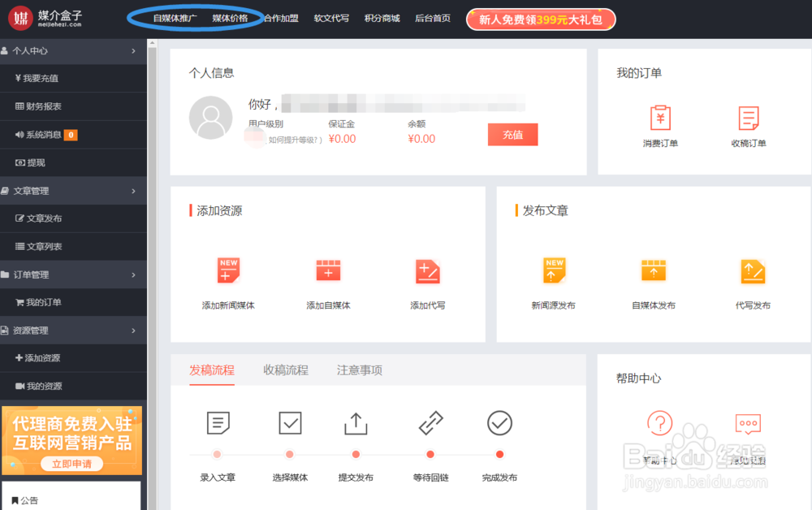Click the 媒介盒子 logo
The width and height of the screenshot is (812, 510).
tap(45, 19)
